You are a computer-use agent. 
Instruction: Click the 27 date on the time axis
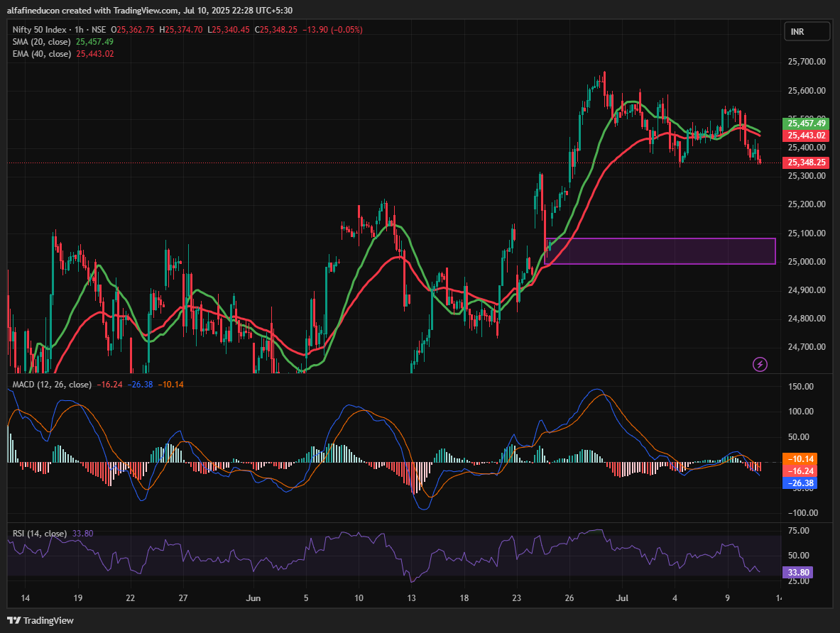pyautogui.click(x=183, y=598)
